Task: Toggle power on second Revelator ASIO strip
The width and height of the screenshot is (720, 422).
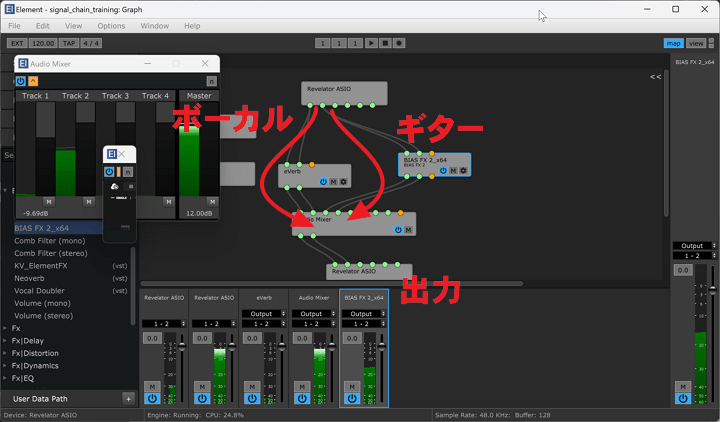Action: pyautogui.click(x=202, y=399)
